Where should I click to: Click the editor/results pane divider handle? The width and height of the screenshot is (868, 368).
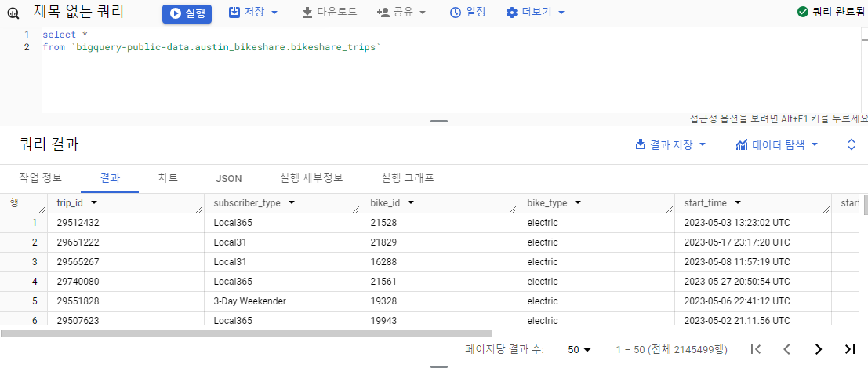click(x=439, y=122)
